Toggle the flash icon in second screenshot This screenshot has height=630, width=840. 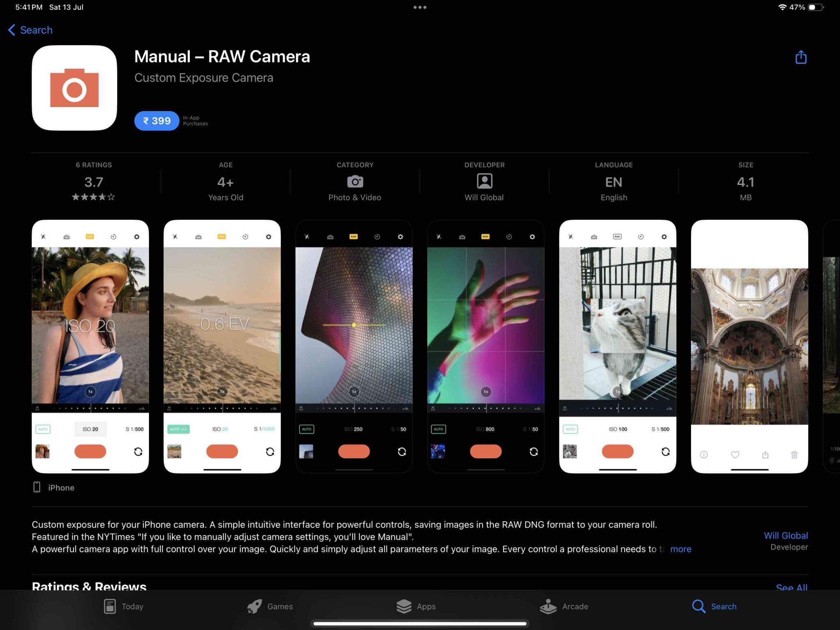(x=175, y=237)
